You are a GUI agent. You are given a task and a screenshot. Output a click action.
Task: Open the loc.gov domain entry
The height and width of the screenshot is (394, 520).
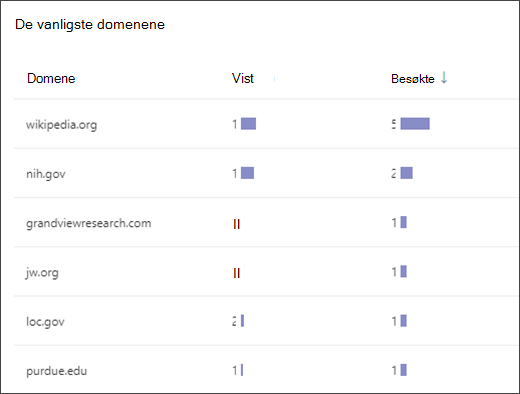[45, 322]
